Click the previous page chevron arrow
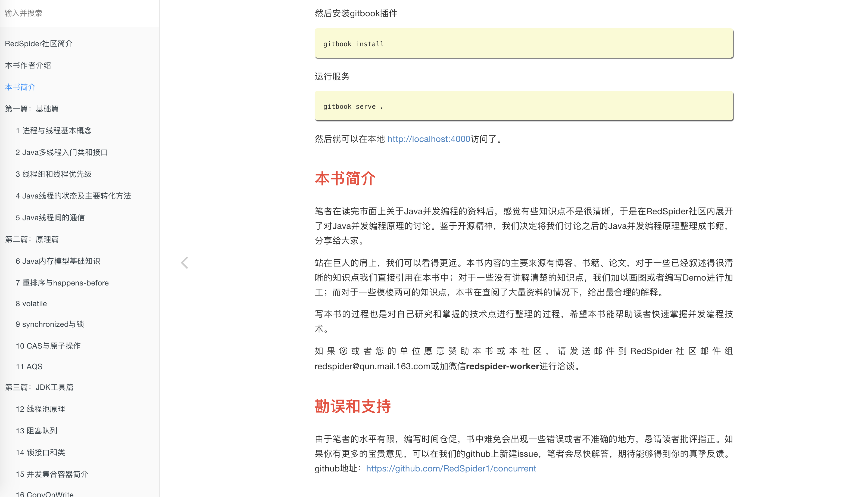Image resolution: width=868 pixels, height=497 pixels. point(185,262)
